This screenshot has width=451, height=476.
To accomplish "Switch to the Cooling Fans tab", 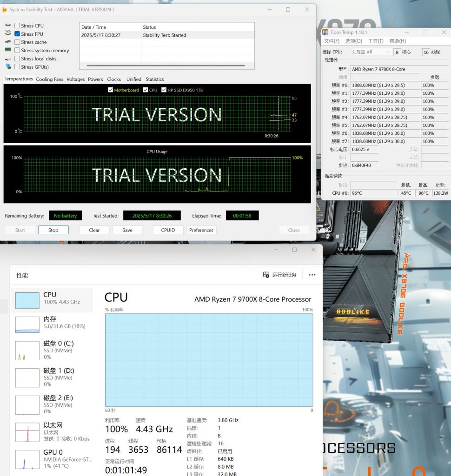I will 50,79.
